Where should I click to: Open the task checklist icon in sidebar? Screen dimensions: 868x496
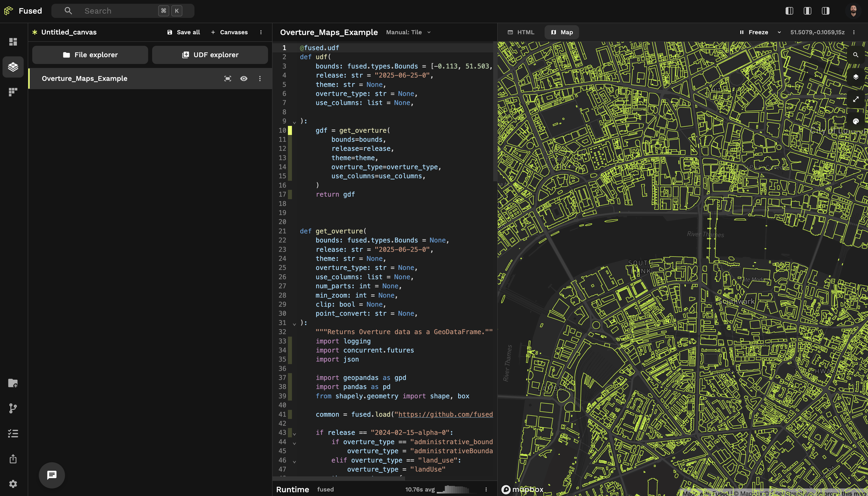click(13, 433)
